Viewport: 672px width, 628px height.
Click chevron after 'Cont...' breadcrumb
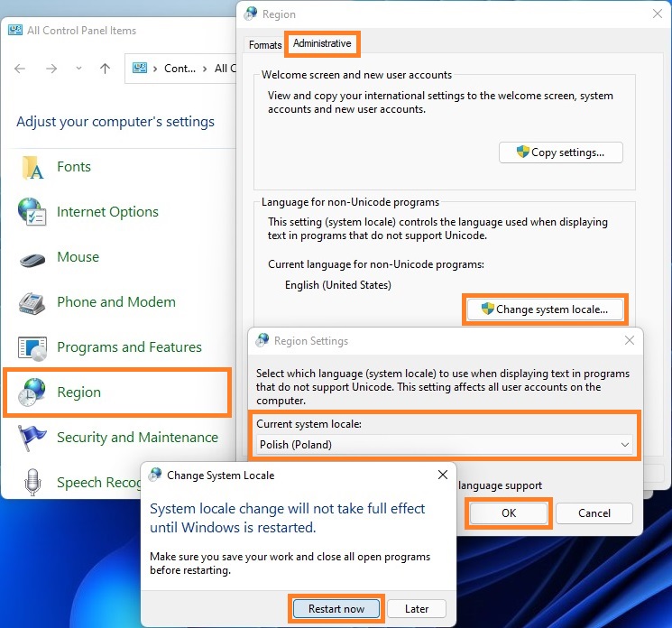click(205, 69)
